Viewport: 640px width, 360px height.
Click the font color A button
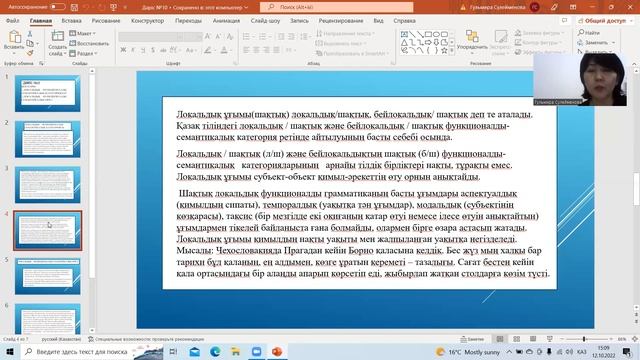tap(224, 50)
